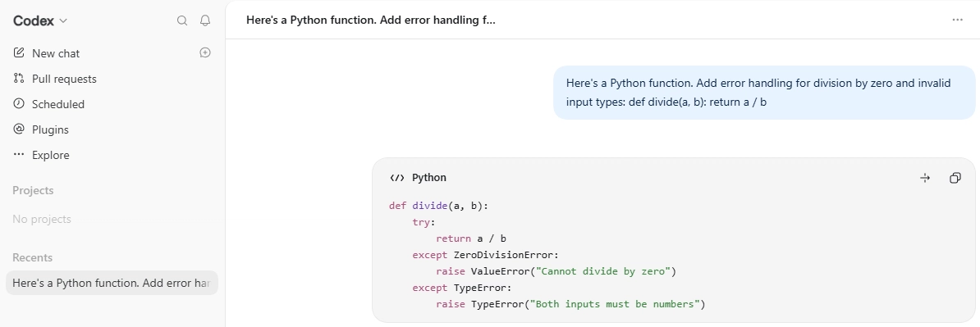Click the 'No projects' text
The image size is (980, 327).
(41, 219)
